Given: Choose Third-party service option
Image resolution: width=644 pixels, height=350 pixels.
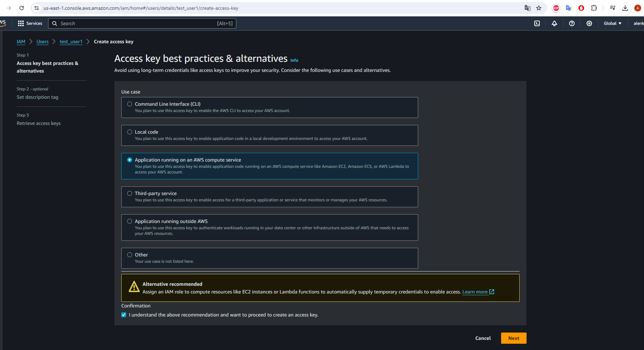Looking at the screenshot, I should pos(130,193).
